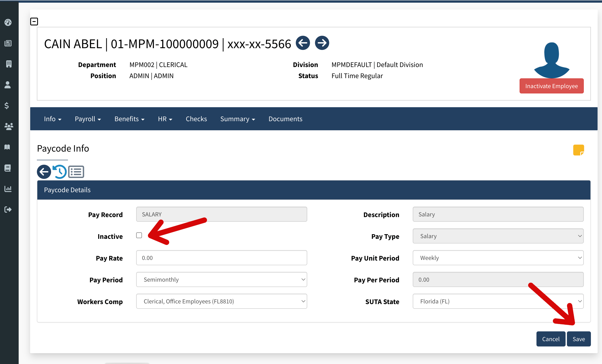Open the dollar sign payroll icon

pyautogui.click(x=7, y=105)
